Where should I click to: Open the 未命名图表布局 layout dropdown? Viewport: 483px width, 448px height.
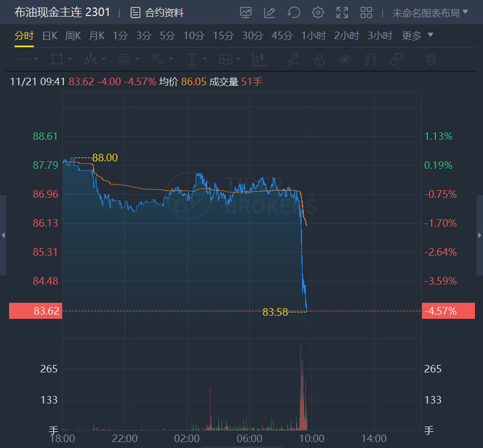click(430, 12)
